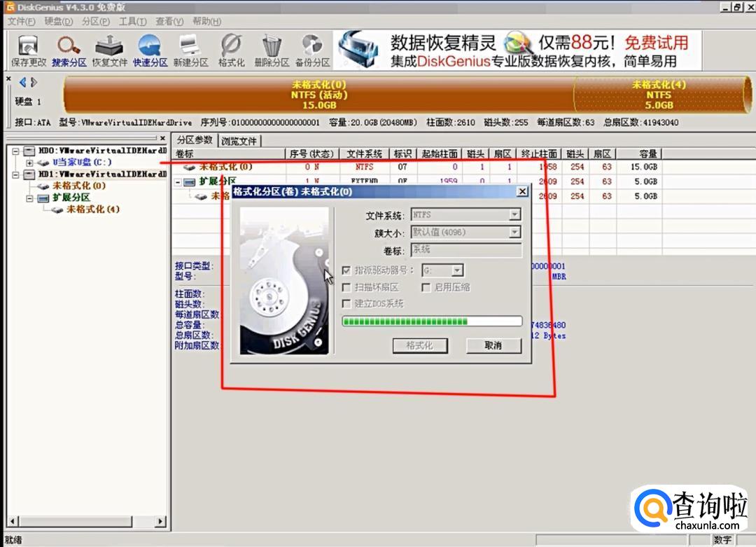Collapse the HD1 disk tree node
Screen dimensions: 756x547
click(15, 174)
